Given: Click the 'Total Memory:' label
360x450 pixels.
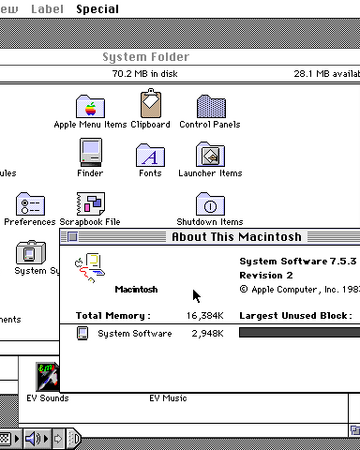Looking at the screenshot, I should coord(113,316).
